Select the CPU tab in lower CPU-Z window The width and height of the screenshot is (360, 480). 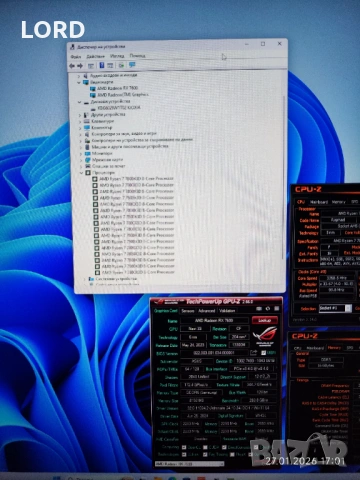(297, 348)
